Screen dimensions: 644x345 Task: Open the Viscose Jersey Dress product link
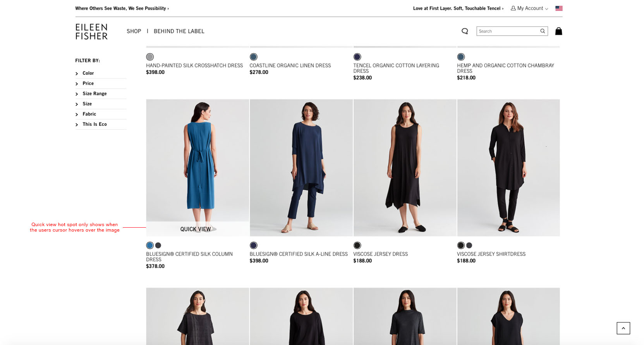(380, 254)
